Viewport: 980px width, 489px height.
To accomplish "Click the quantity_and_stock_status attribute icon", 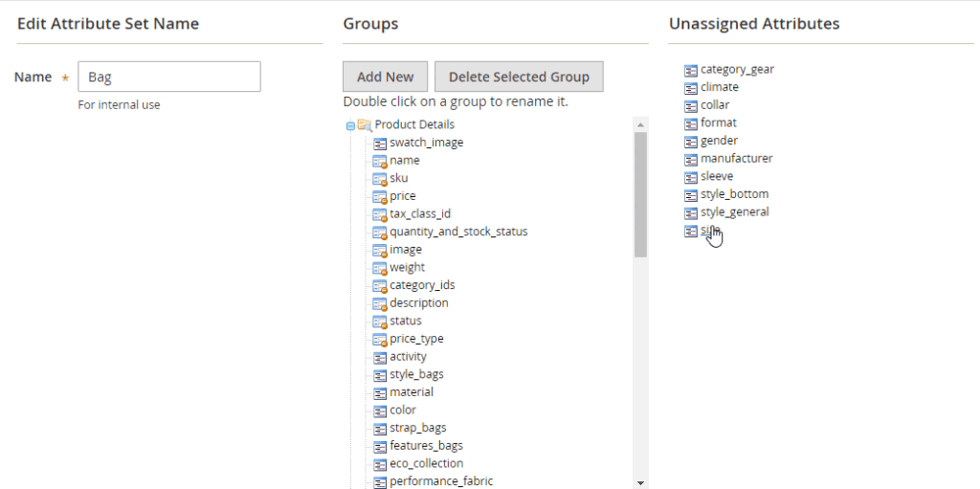I will pos(380,233).
